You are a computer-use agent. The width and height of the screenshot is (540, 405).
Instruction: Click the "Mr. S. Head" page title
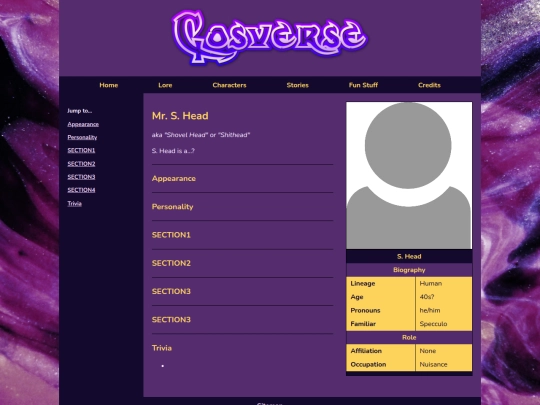180,116
